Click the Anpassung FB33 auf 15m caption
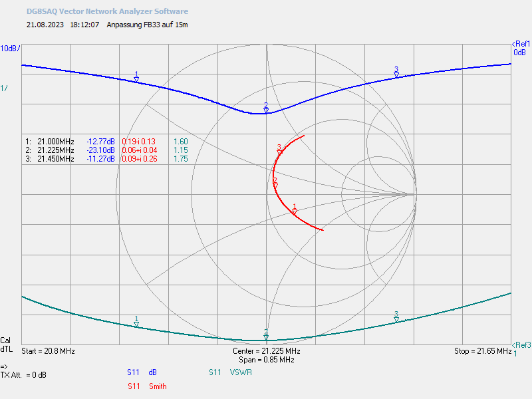532x399 pixels. tap(147, 25)
